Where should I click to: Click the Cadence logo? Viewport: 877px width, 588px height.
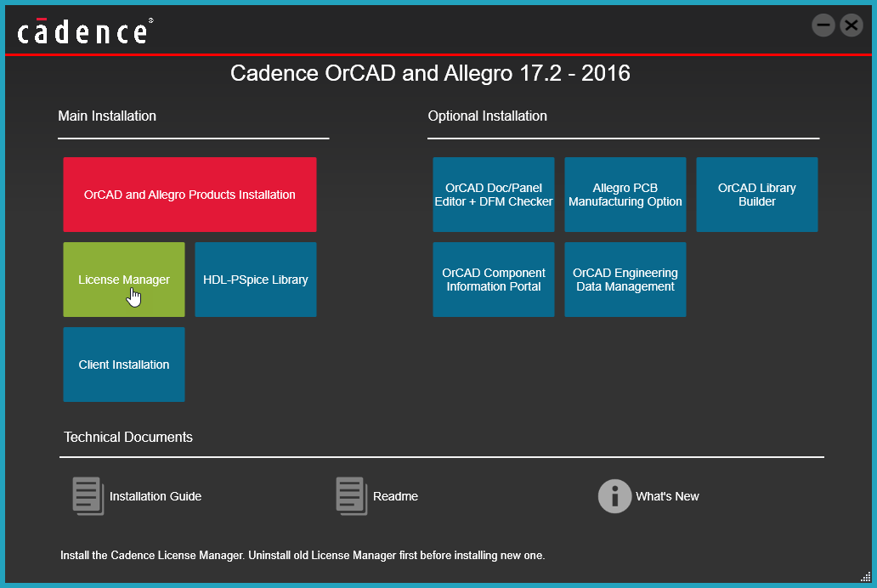tap(84, 31)
